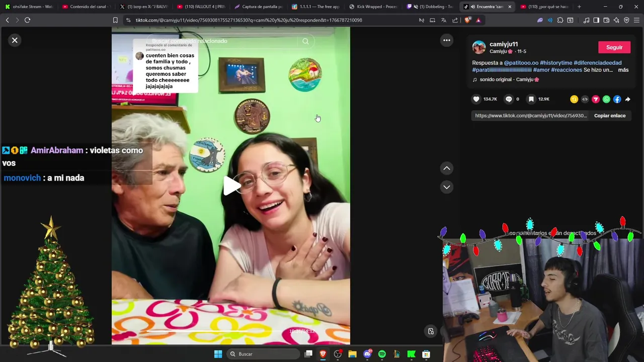
Task: Open the #amor hashtag
Action: tap(541, 70)
